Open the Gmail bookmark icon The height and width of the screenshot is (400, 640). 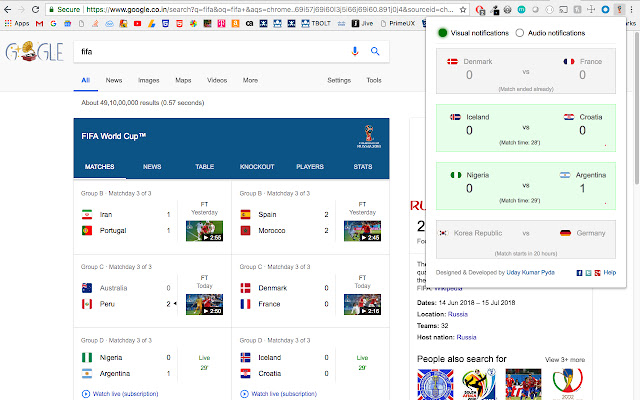click(x=40, y=24)
